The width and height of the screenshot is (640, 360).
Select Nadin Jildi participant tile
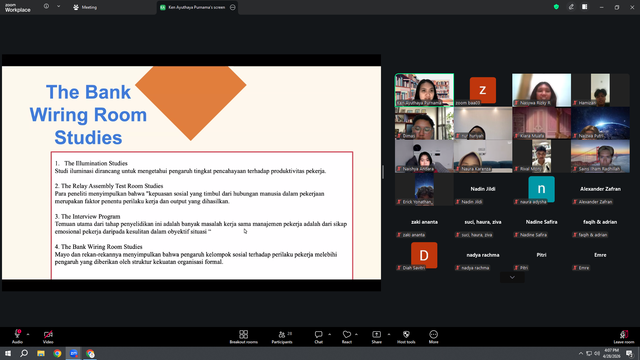[483, 189]
